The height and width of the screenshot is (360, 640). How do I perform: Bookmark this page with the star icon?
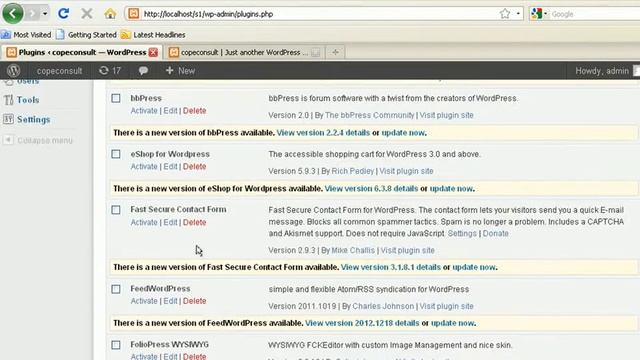[505, 14]
